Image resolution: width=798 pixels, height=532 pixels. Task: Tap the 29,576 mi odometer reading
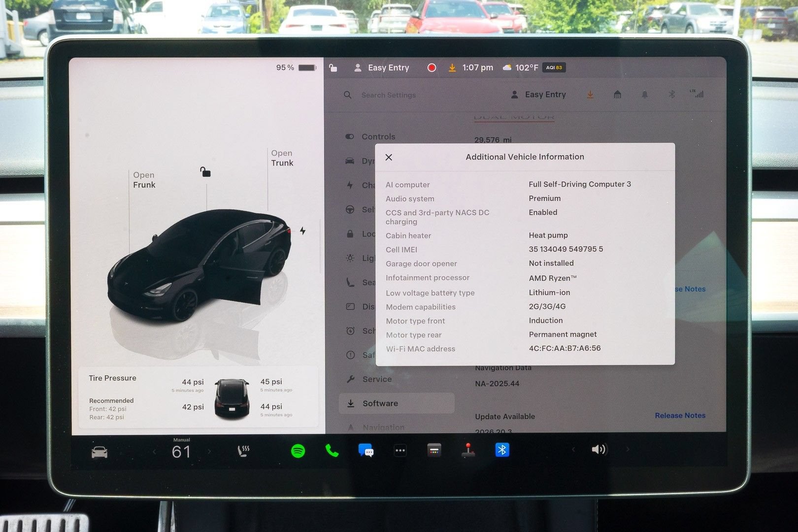click(x=493, y=140)
